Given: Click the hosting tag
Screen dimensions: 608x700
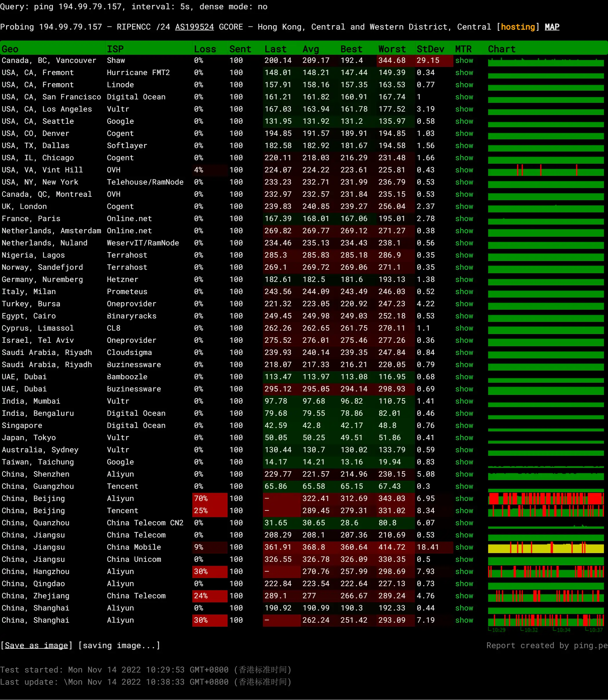Looking at the screenshot, I should (x=518, y=27).
